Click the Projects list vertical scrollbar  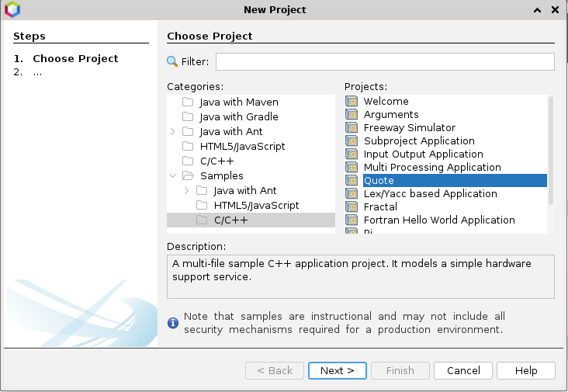pos(551,149)
